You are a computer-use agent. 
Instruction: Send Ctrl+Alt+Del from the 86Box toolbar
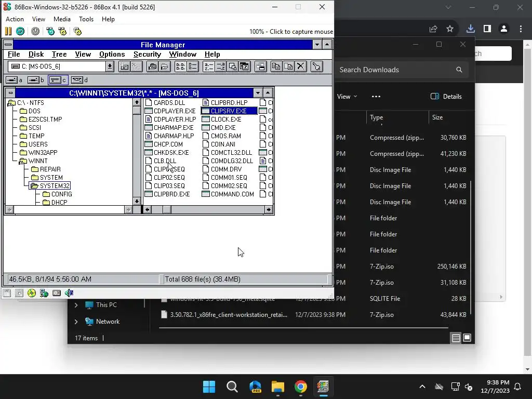coord(50,32)
